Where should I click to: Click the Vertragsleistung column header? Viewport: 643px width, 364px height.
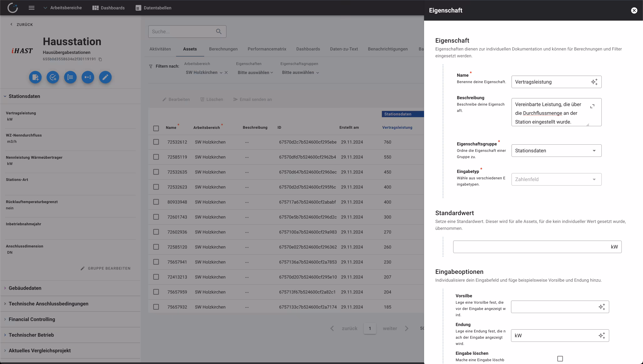[x=397, y=127]
